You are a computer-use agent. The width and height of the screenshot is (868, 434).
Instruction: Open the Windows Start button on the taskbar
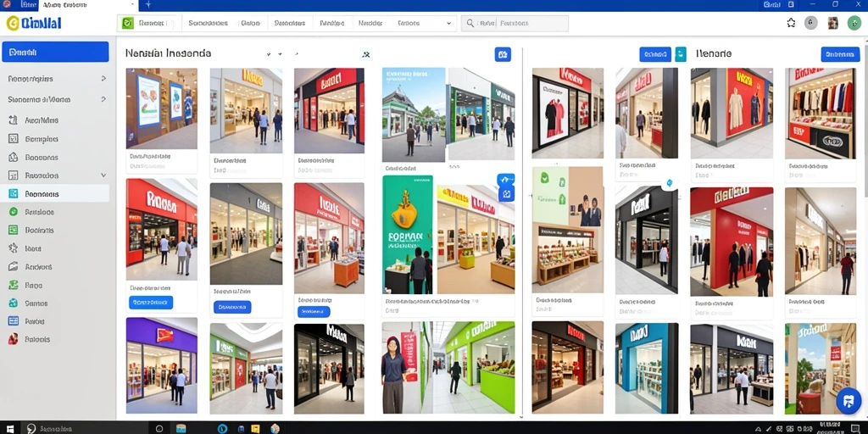pyautogui.click(x=10, y=428)
